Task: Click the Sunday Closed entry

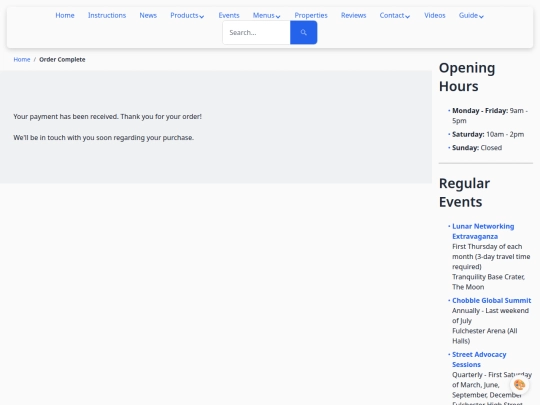Action: [477, 148]
